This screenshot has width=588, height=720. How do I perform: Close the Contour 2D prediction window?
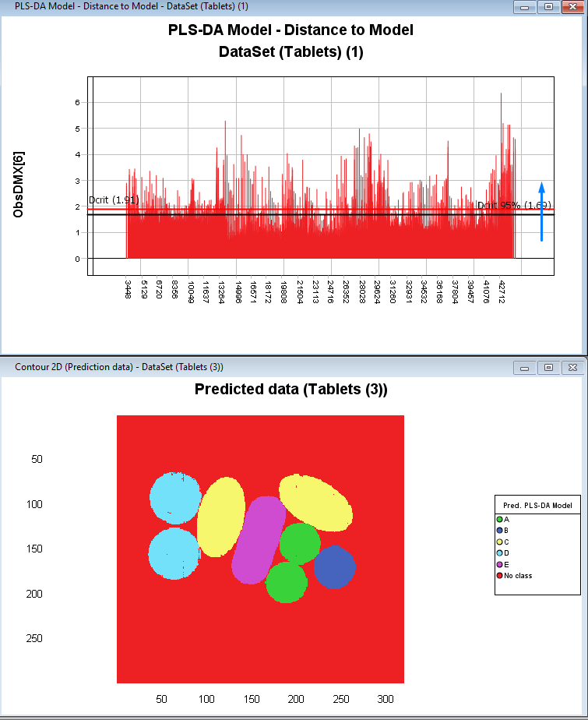572,367
